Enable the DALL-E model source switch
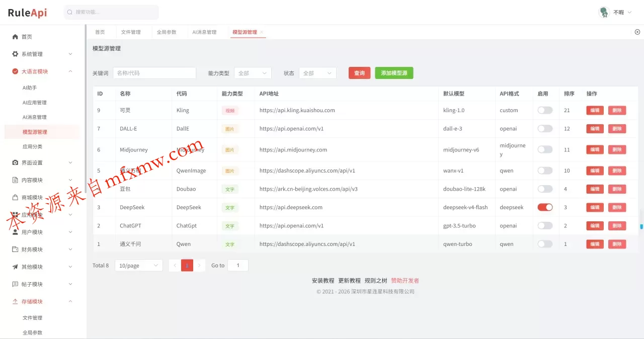This screenshot has height=339, width=644. 545,129
